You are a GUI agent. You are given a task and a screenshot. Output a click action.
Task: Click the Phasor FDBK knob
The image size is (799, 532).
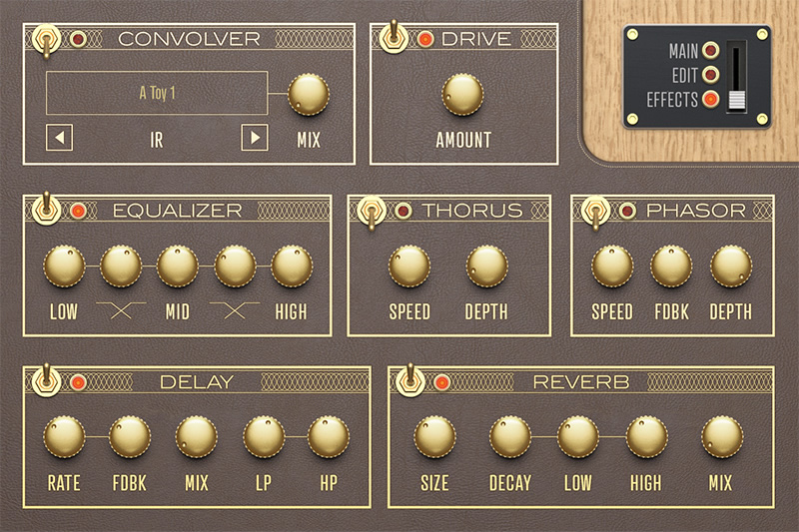(x=671, y=266)
